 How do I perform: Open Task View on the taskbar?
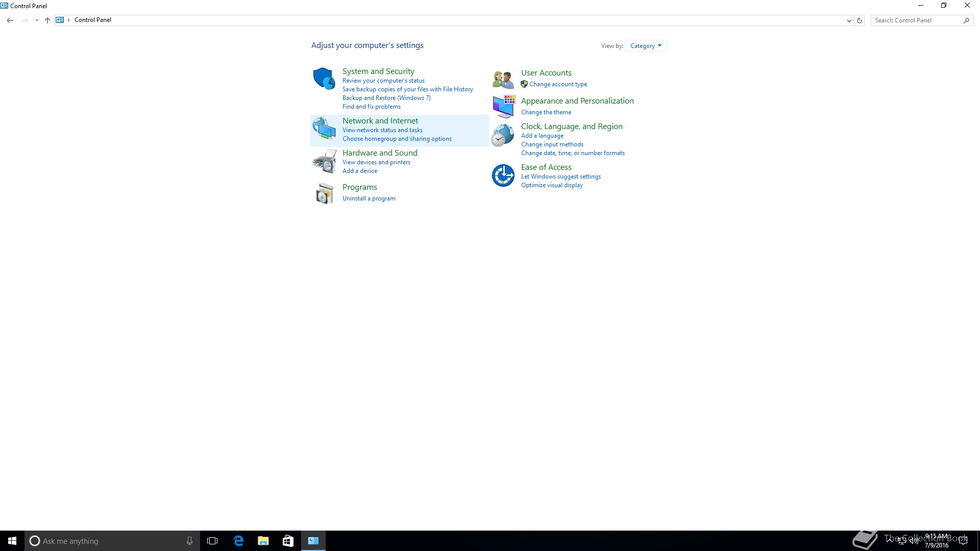coord(212,541)
